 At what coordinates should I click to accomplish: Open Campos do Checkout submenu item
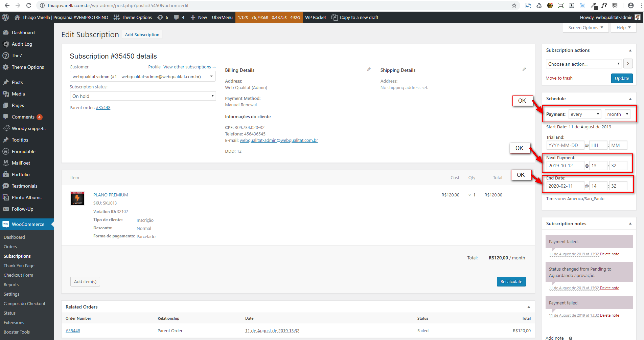click(x=24, y=303)
